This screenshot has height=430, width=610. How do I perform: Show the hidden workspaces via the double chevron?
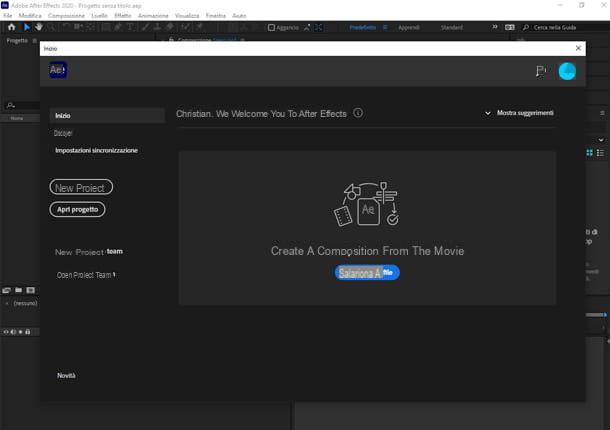click(494, 27)
